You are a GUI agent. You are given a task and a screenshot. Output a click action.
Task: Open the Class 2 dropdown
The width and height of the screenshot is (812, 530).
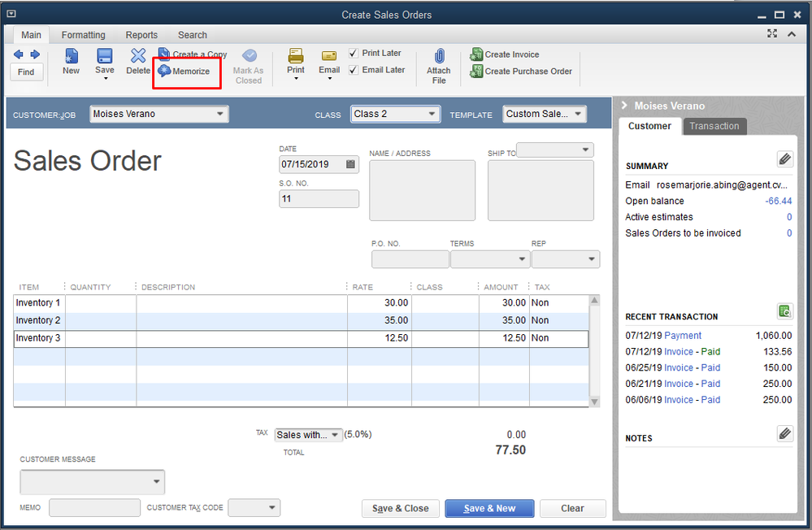pyautogui.click(x=432, y=114)
